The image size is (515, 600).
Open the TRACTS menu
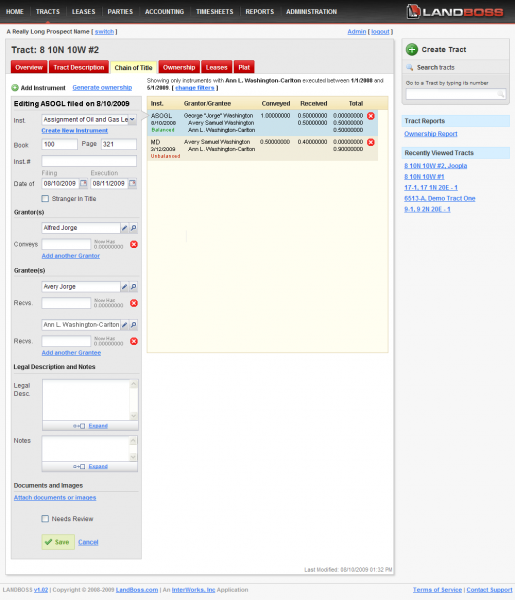coord(48,11)
